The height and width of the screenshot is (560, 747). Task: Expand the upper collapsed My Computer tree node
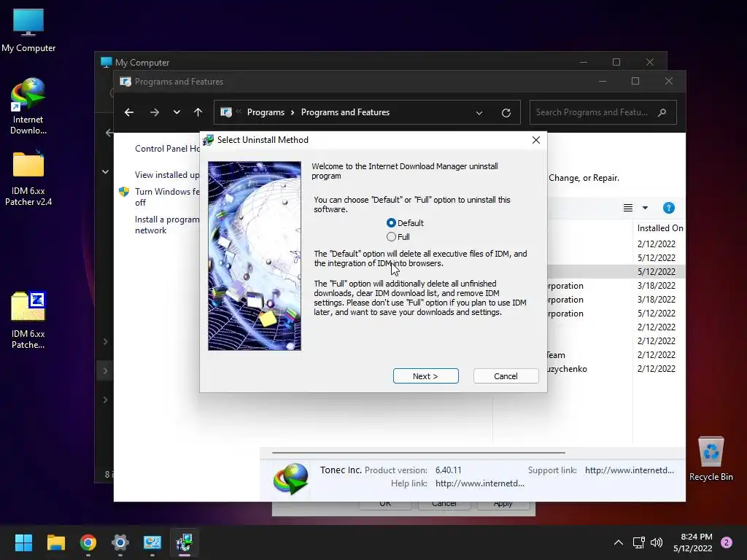pyautogui.click(x=105, y=341)
